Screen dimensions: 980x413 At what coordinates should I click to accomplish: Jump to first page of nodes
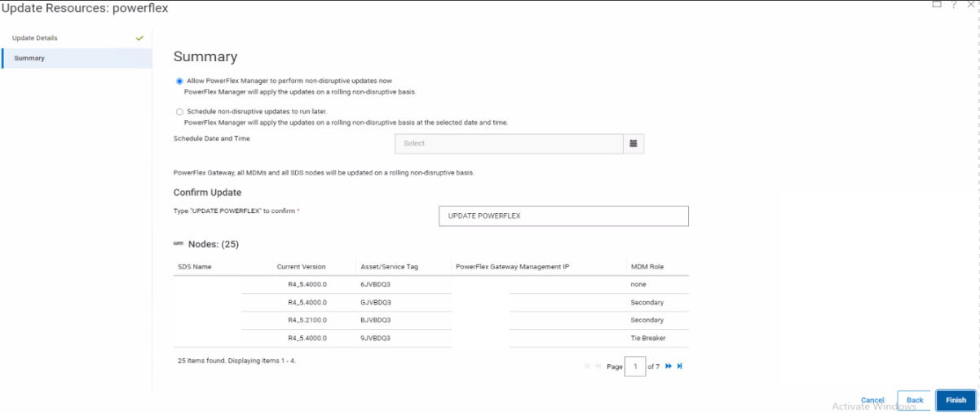pyautogui.click(x=587, y=366)
